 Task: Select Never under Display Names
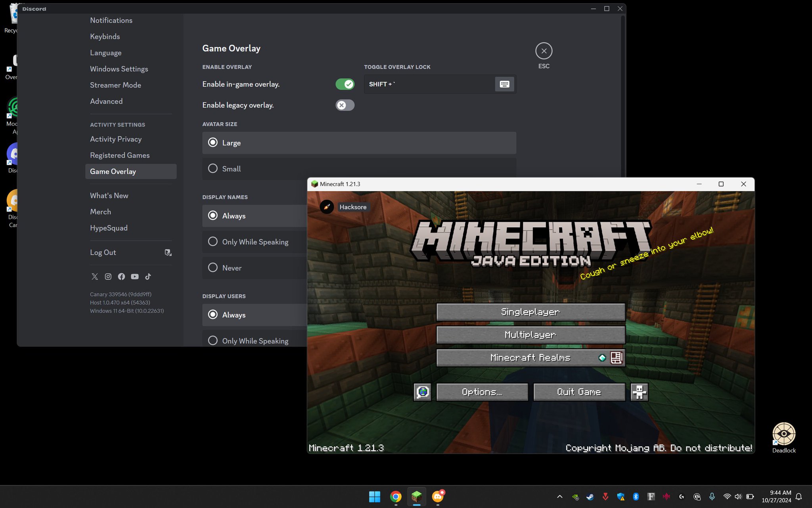tap(255, 268)
